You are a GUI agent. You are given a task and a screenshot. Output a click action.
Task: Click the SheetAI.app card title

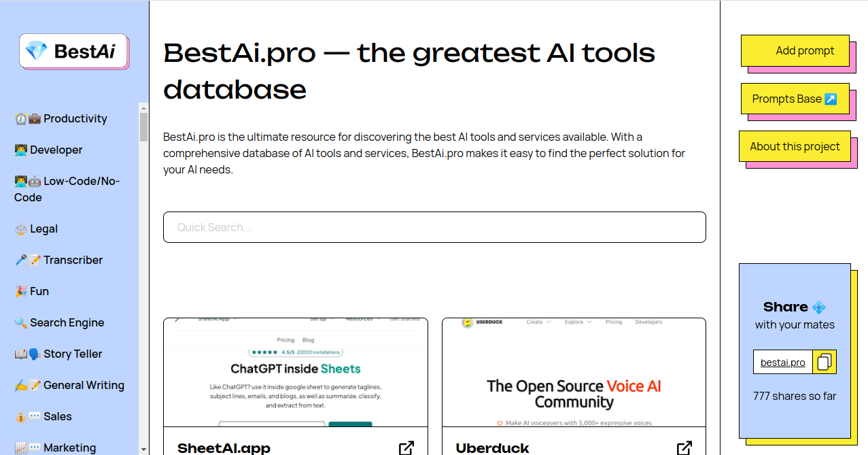coord(224,448)
